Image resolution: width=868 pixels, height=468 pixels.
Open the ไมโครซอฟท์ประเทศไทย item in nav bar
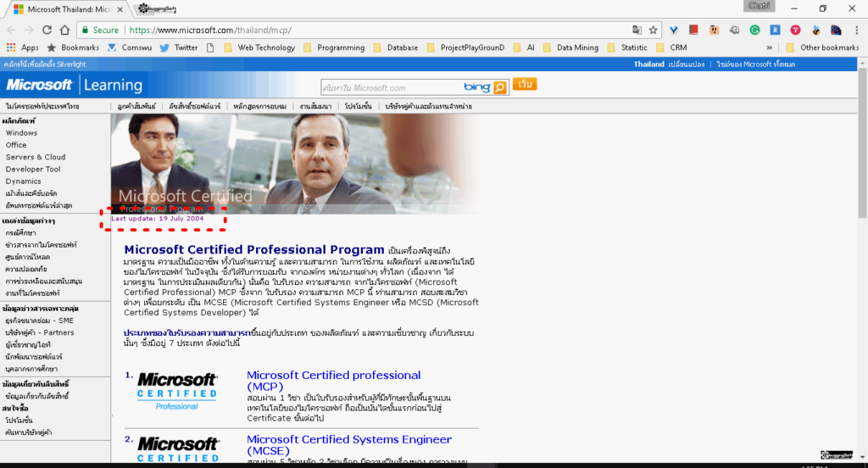42,106
